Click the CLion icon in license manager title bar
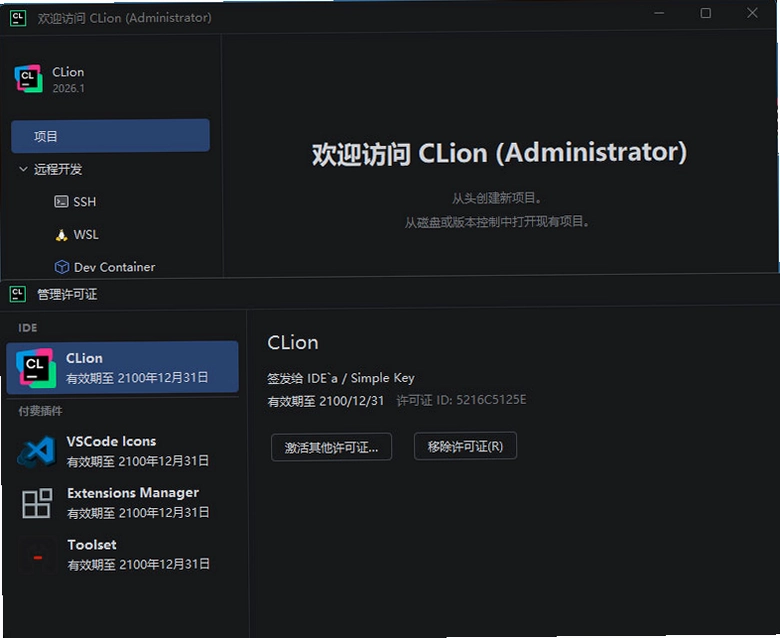 pos(18,294)
